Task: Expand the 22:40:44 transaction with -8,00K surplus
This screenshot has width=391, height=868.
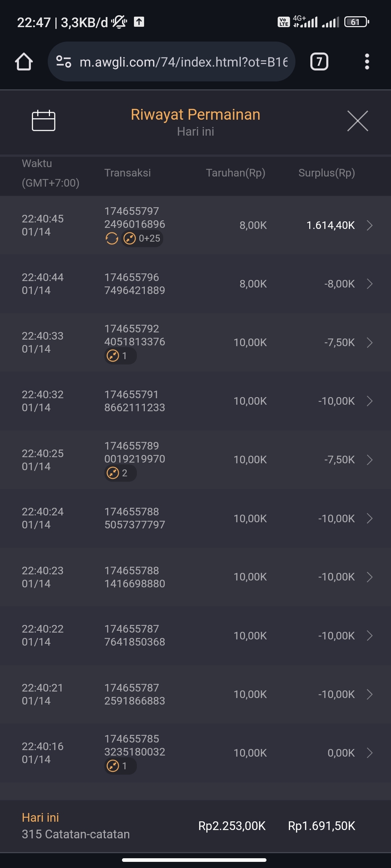Action: tap(370, 284)
